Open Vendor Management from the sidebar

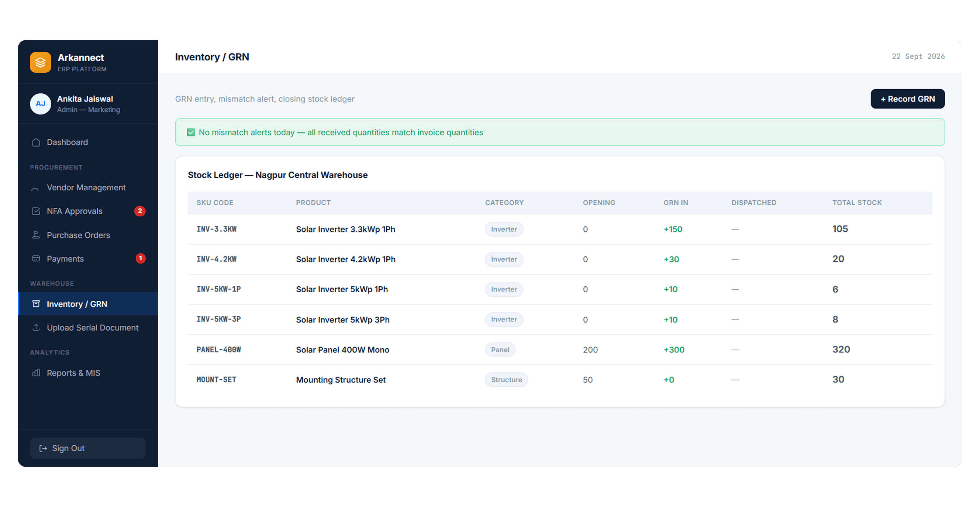[x=88, y=188]
